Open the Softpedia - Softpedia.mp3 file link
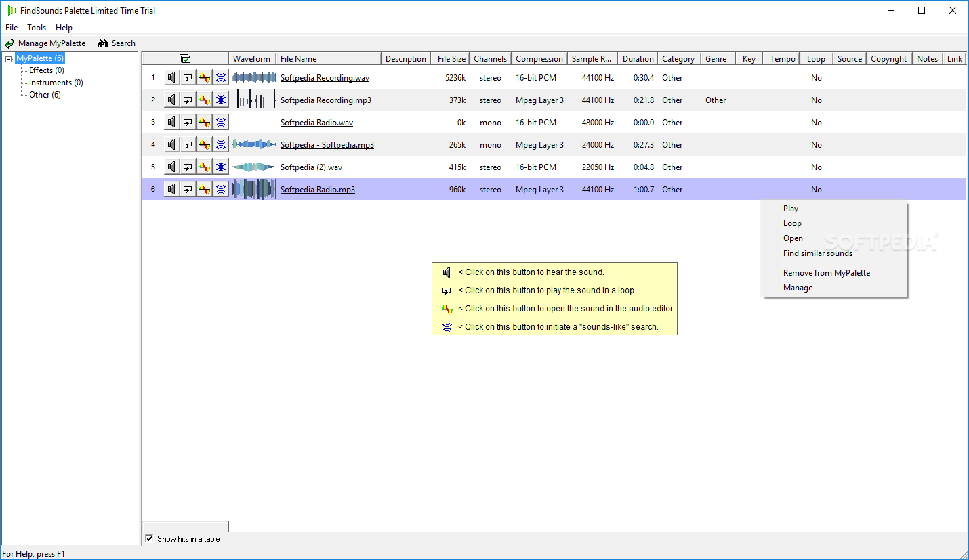 tap(327, 145)
